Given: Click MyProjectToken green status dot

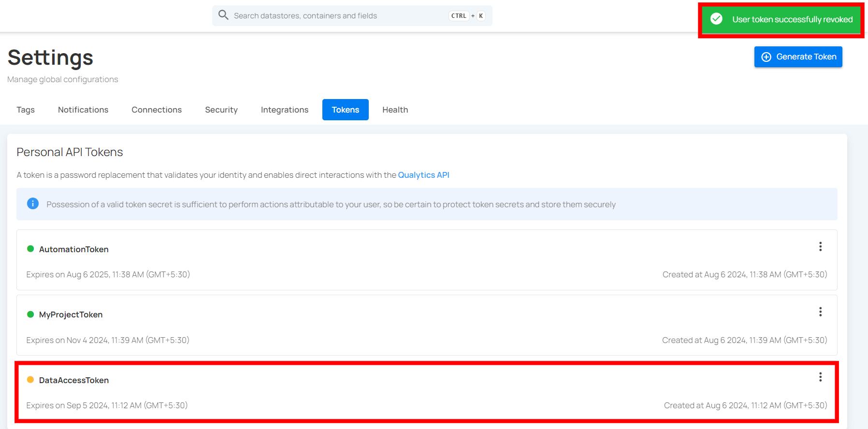Looking at the screenshot, I should point(30,315).
